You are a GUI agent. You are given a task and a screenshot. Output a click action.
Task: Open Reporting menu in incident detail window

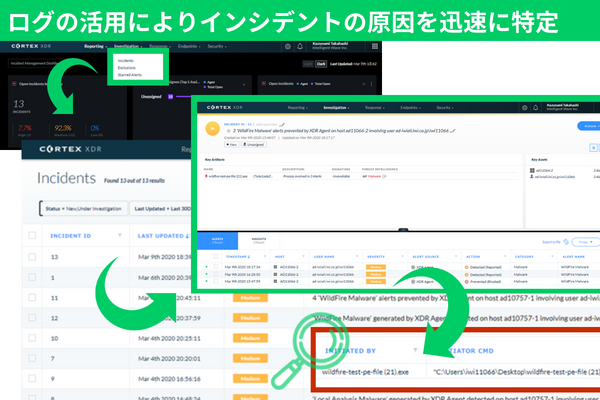298,108
